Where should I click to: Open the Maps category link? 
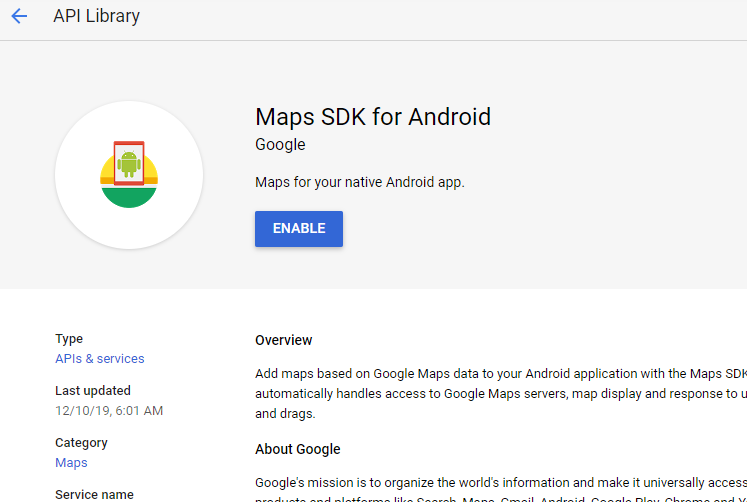coord(71,463)
